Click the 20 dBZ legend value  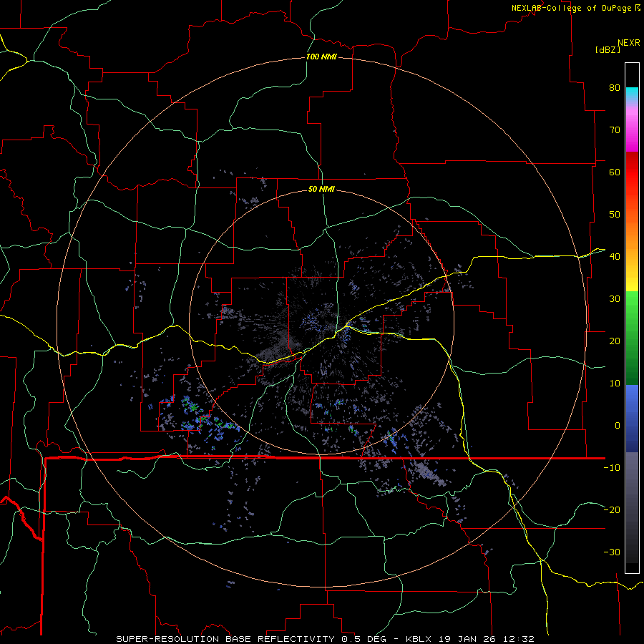615,341
